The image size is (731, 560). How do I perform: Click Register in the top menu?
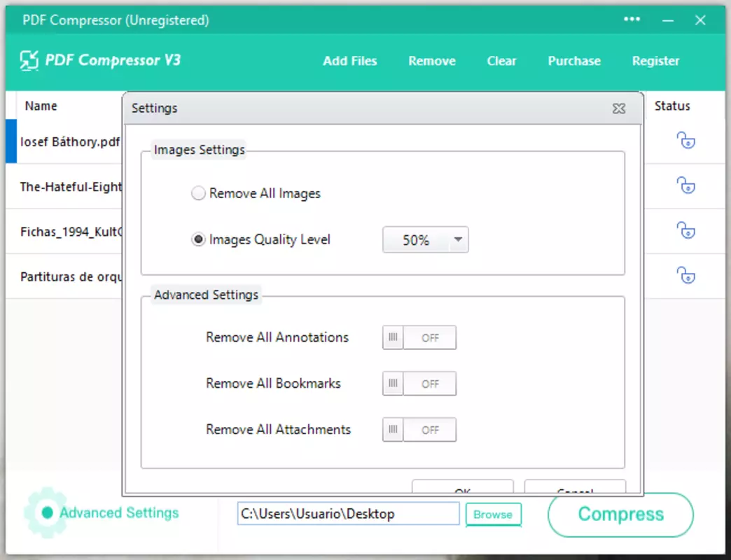(655, 61)
